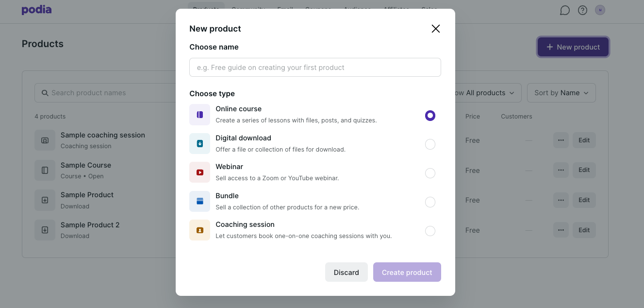Choose the Coaching session radio button

(x=430, y=231)
